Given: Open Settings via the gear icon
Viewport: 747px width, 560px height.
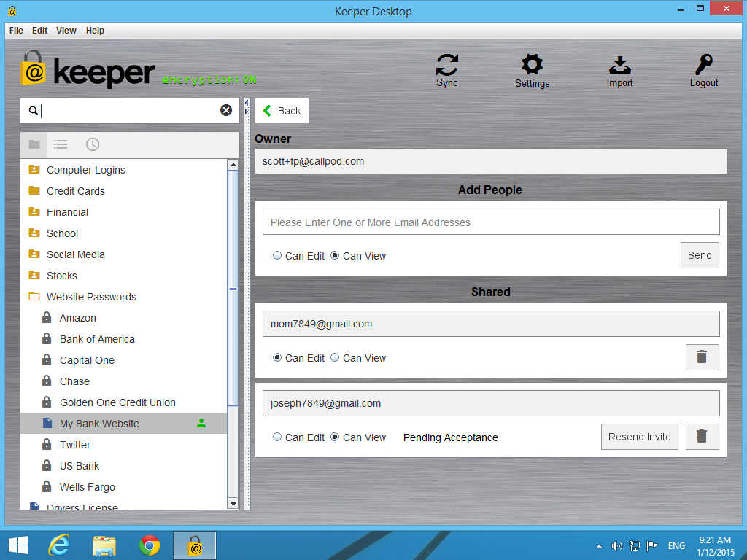Looking at the screenshot, I should tap(532, 65).
